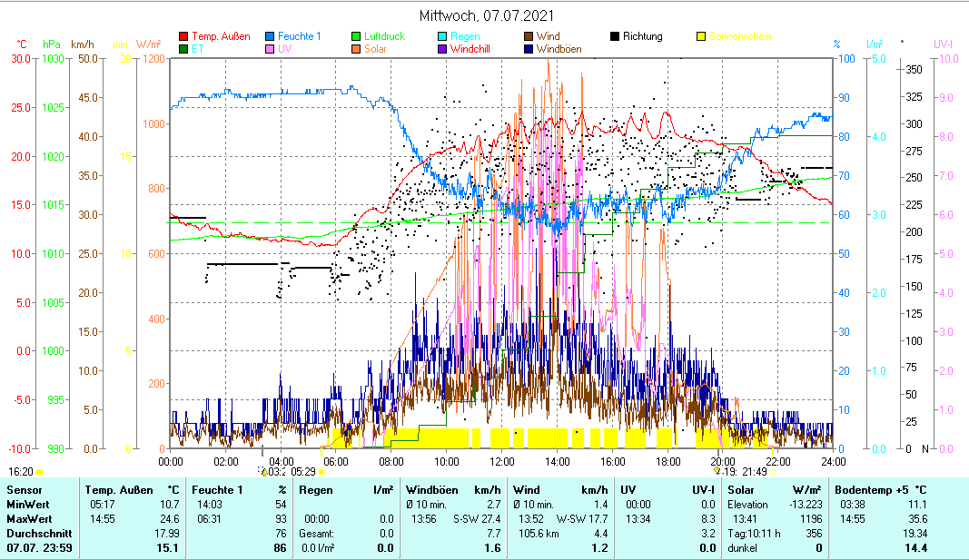The image size is (969, 560).
Task: Click the purple Windchill legend swatch
Action: pyautogui.click(x=443, y=49)
